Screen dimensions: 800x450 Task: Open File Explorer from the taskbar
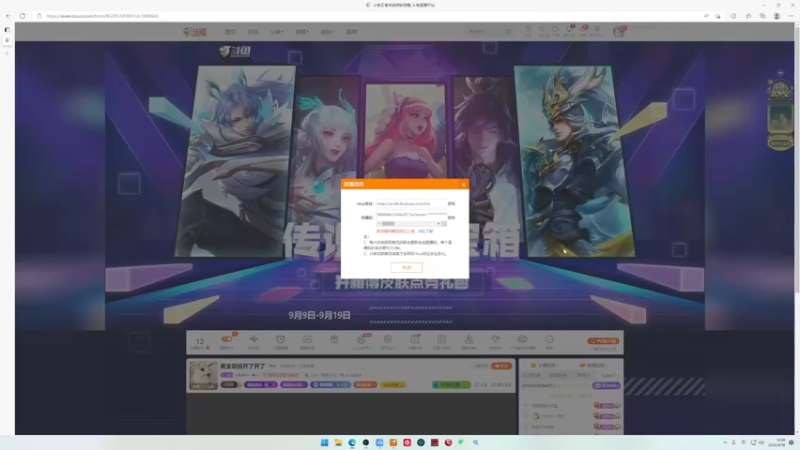click(338, 442)
